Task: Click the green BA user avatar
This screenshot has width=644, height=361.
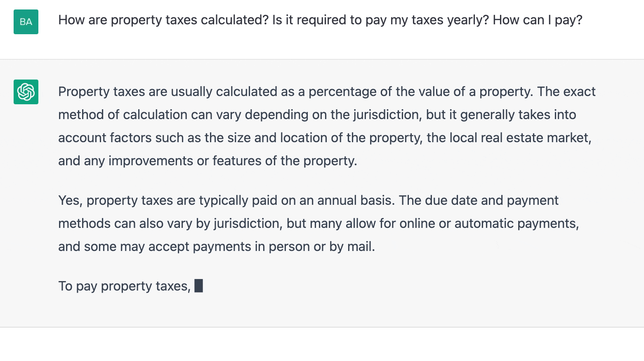Action: tap(26, 22)
